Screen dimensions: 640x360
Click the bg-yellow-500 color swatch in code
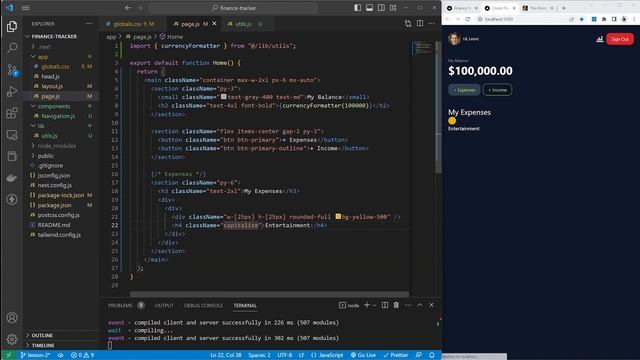click(338, 216)
